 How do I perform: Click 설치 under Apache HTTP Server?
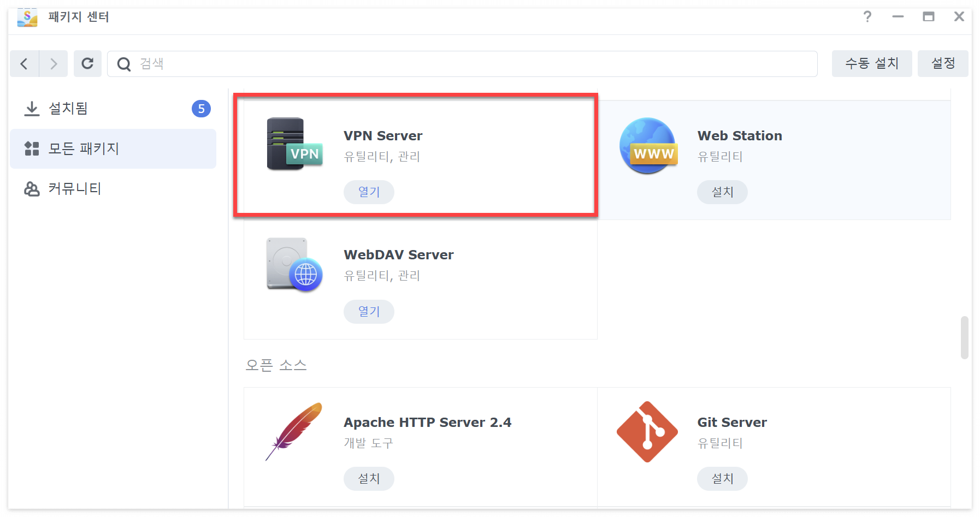click(x=369, y=479)
